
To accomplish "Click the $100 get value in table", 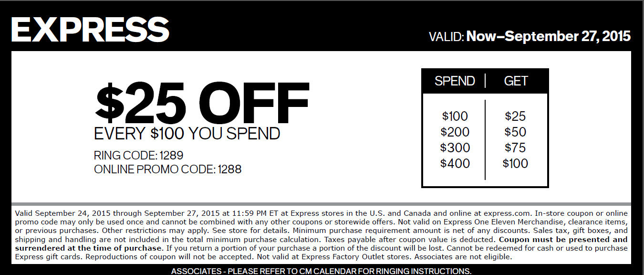I will tap(515, 163).
